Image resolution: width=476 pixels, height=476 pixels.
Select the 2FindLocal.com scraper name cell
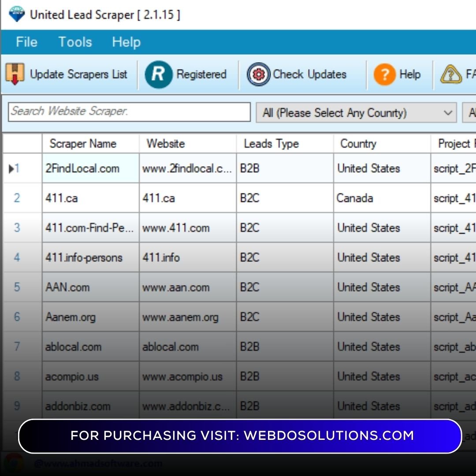[x=90, y=168]
